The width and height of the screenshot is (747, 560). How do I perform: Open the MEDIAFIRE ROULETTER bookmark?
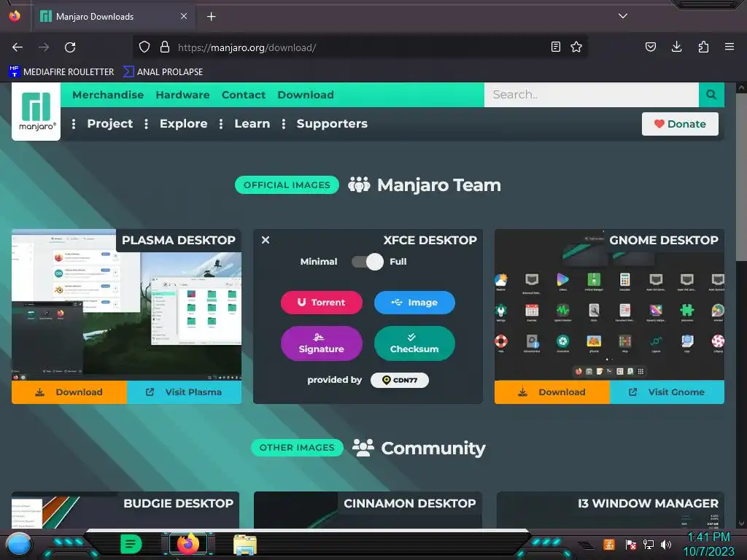pos(61,72)
